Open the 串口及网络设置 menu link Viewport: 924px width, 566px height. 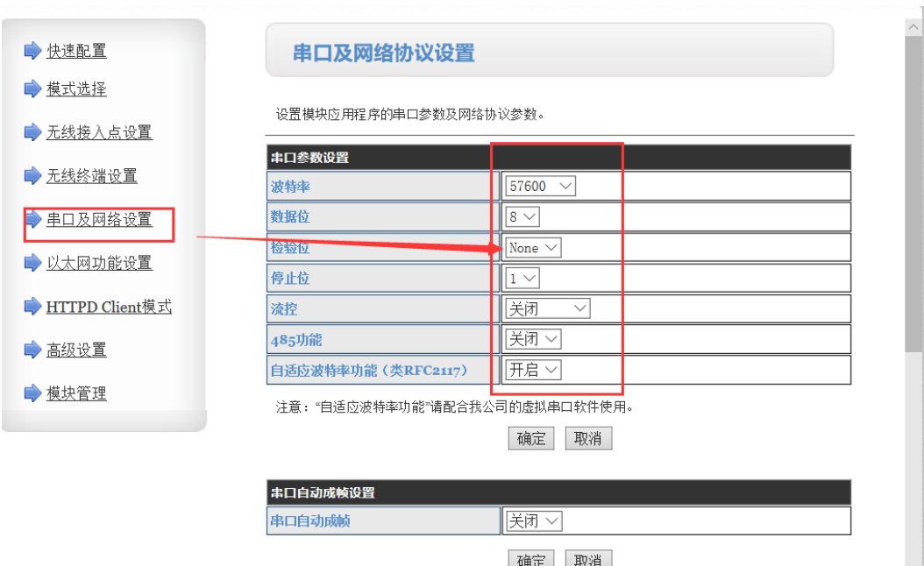click(x=99, y=220)
